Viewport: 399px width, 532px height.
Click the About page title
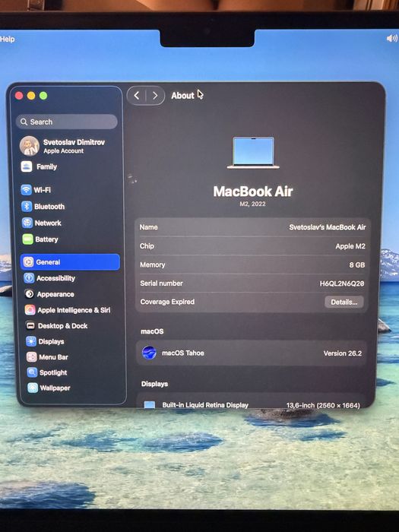pyautogui.click(x=182, y=96)
